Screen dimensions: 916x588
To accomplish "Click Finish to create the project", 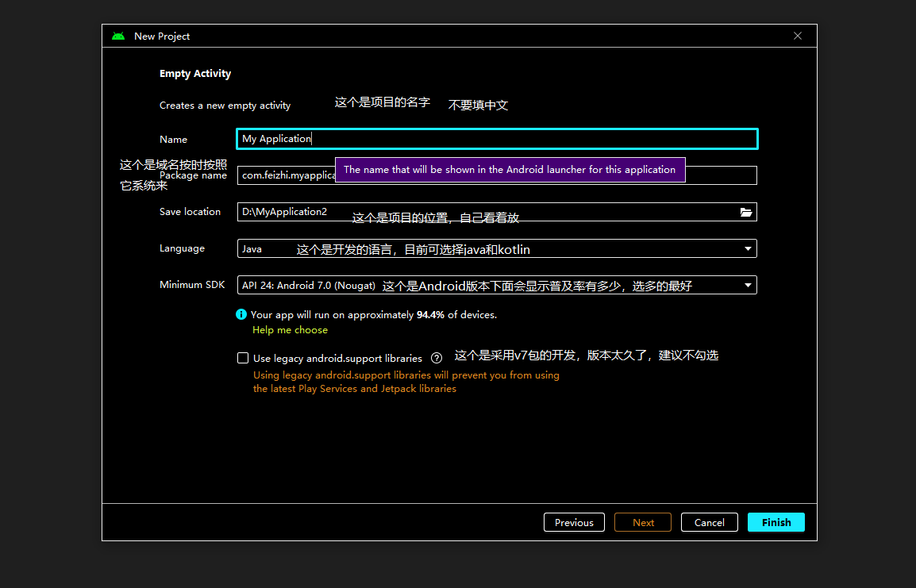I will (776, 523).
